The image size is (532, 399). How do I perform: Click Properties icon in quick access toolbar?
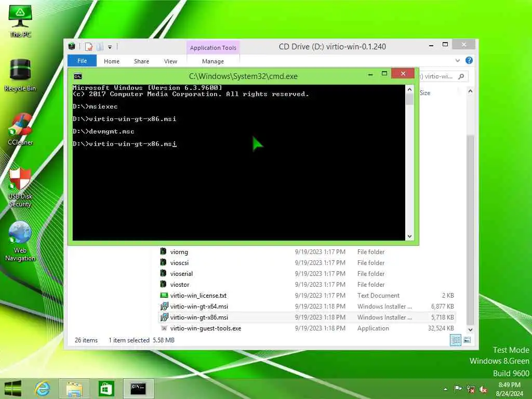[88, 46]
